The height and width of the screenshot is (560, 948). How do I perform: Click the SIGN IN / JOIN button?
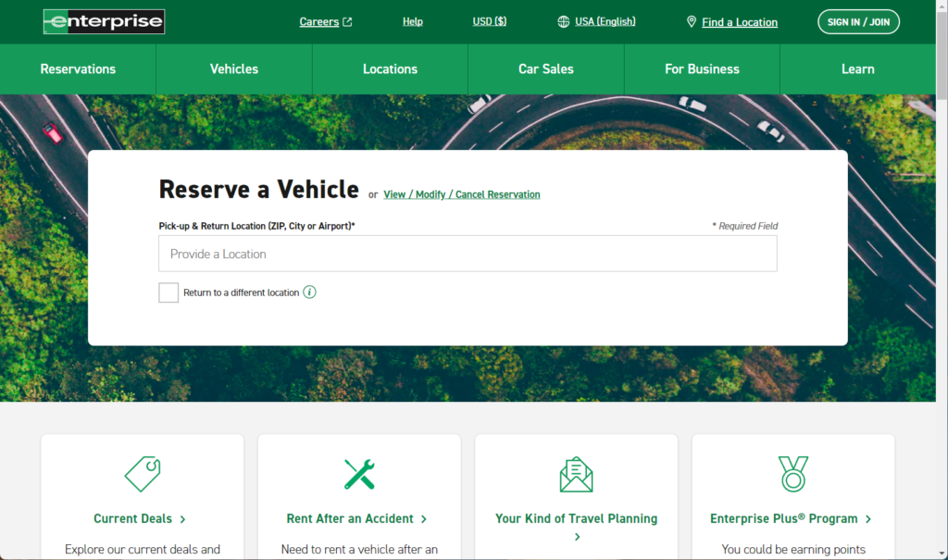point(858,22)
